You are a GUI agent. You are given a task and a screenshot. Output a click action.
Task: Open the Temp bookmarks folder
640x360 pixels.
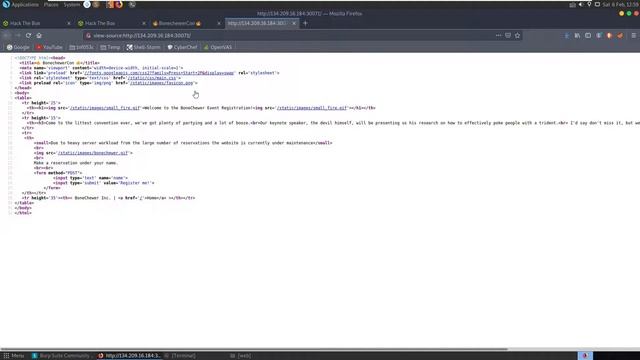[x=110, y=47]
